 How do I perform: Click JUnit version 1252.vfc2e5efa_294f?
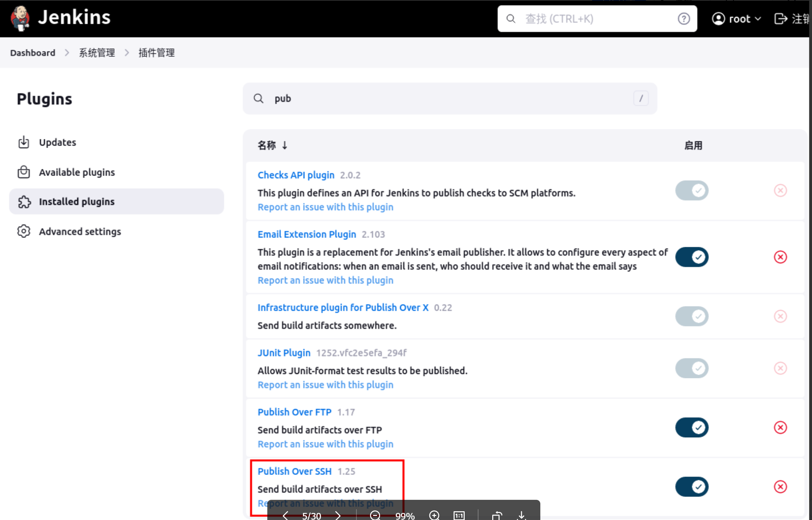pyautogui.click(x=361, y=353)
